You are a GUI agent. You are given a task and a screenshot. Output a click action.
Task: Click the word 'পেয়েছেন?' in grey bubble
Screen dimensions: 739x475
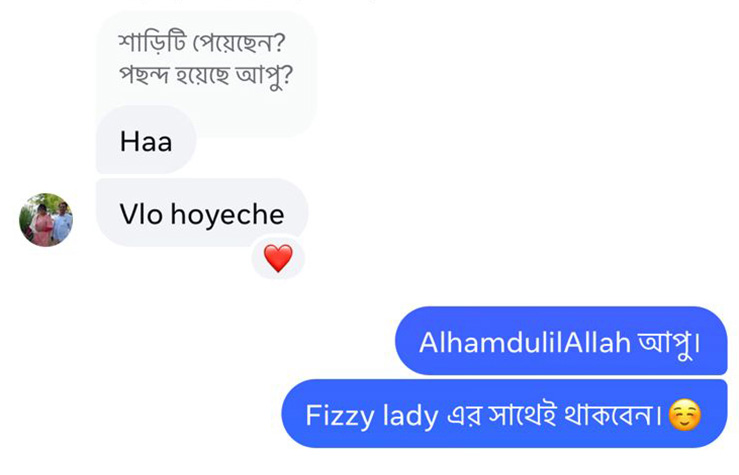tap(239, 43)
